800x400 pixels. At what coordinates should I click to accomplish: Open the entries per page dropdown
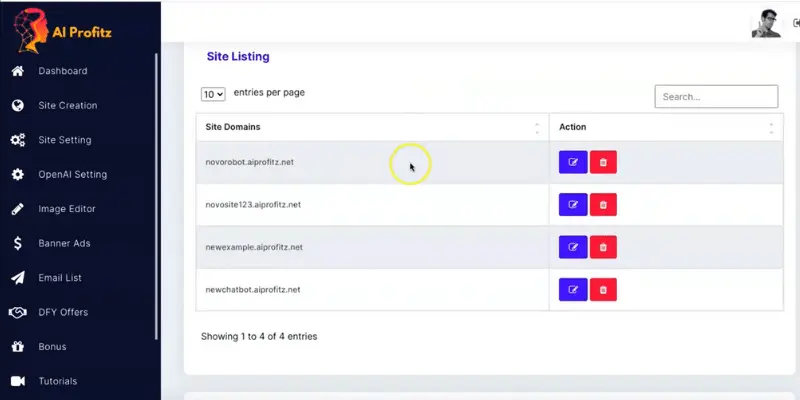213,94
